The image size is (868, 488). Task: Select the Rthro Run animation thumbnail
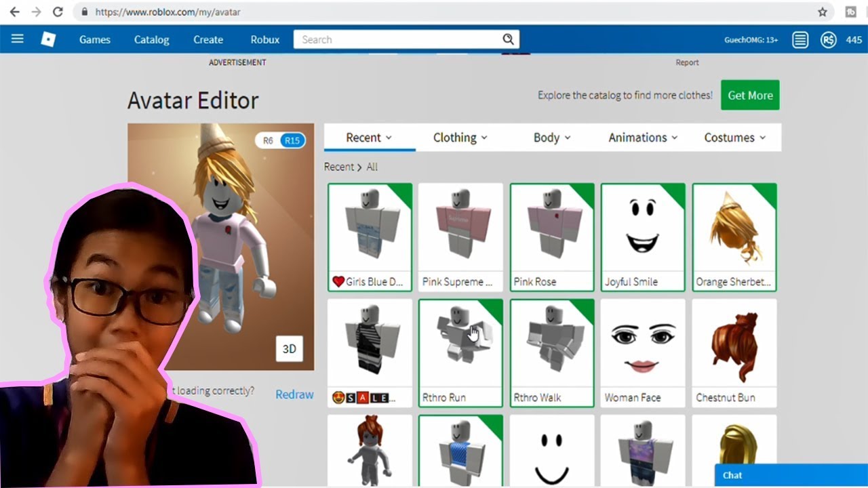pyautogui.click(x=460, y=344)
